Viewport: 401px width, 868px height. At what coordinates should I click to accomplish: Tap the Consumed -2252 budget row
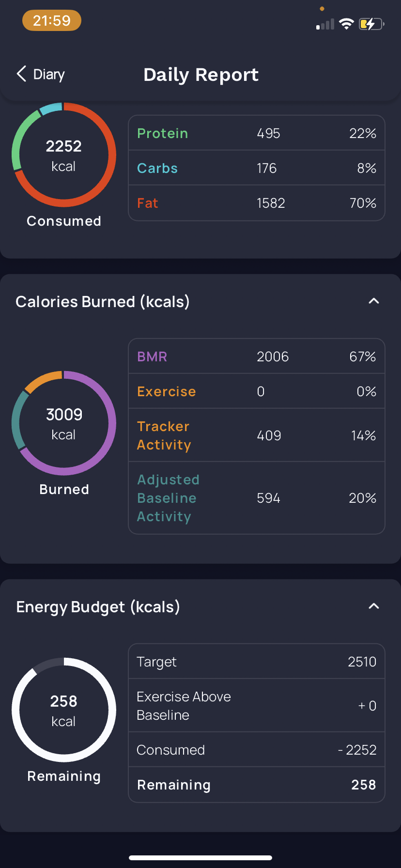(x=257, y=750)
